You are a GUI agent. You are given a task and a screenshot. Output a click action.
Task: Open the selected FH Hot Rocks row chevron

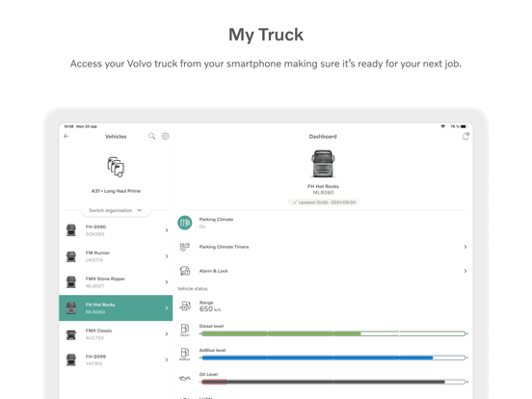click(167, 308)
